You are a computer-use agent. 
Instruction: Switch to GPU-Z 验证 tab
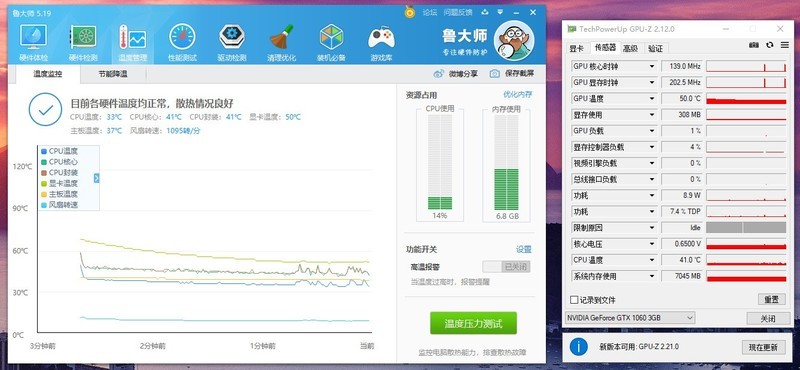click(656, 48)
